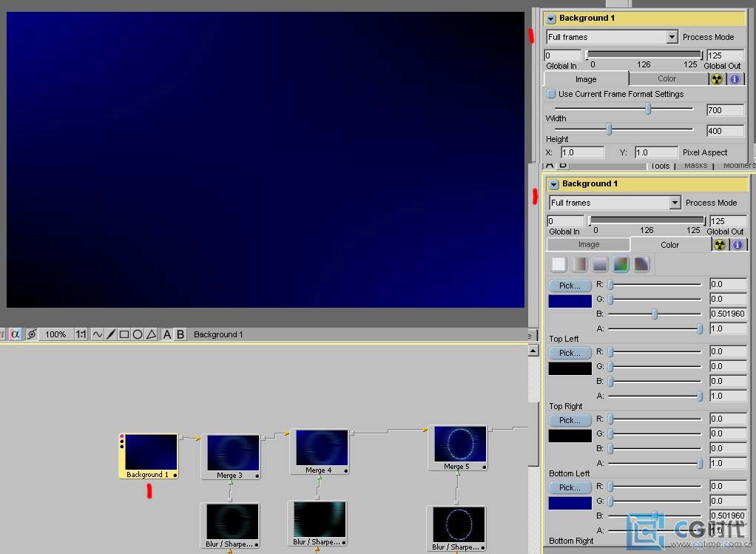Click the Top Right black color swatch

[570, 368]
